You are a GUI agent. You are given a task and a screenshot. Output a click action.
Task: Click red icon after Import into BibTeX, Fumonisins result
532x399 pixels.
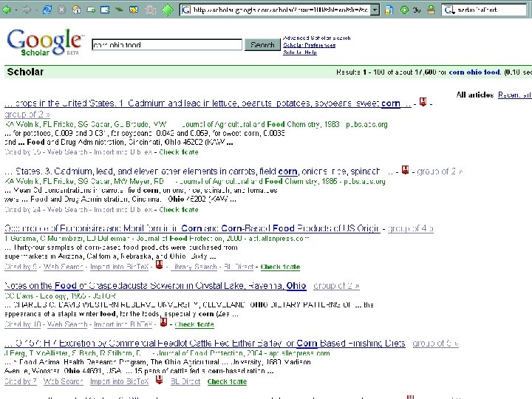[x=159, y=265]
